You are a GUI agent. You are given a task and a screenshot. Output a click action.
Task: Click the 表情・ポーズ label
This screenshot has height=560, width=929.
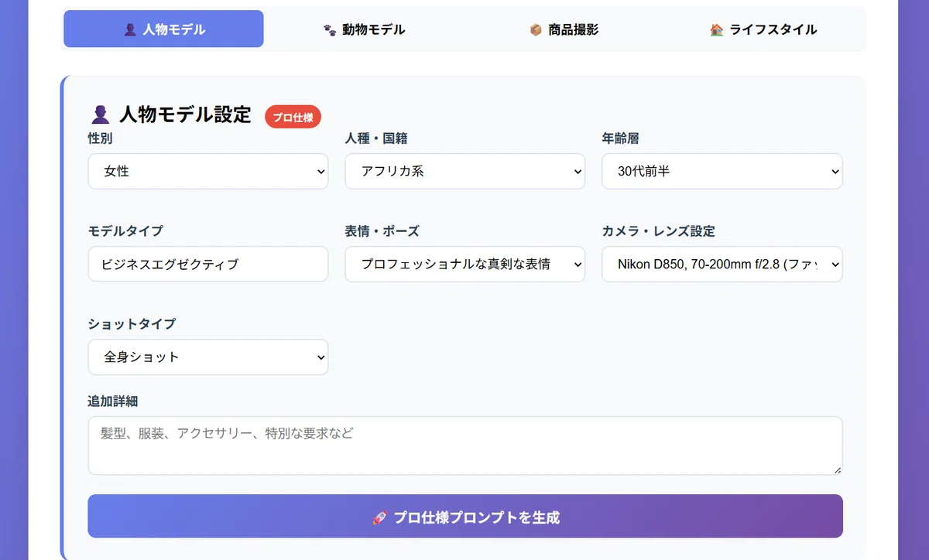pyautogui.click(x=382, y=231)
